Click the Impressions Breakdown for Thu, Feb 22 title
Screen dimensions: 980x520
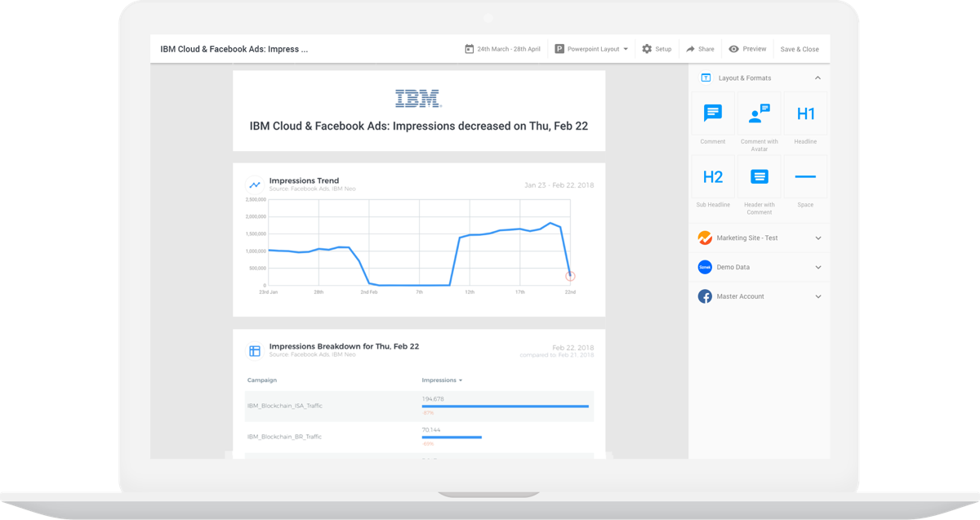(x=344, y=346)
